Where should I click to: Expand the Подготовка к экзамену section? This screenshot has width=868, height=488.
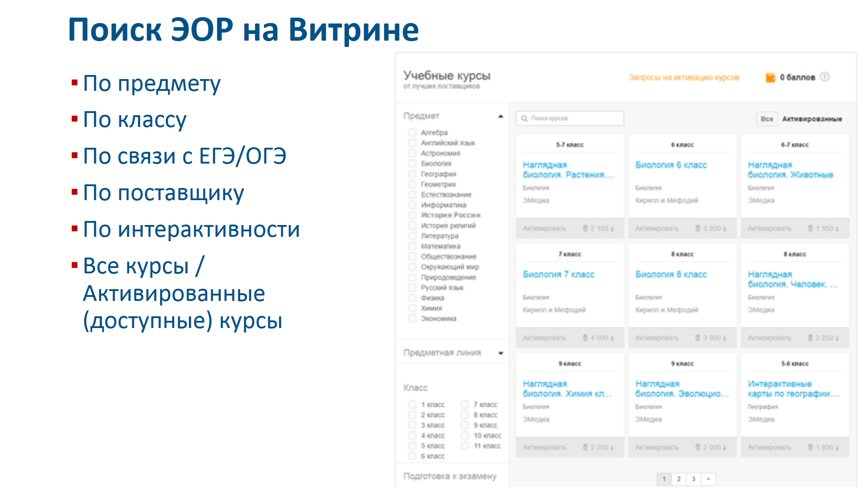[x=450, y=476]
